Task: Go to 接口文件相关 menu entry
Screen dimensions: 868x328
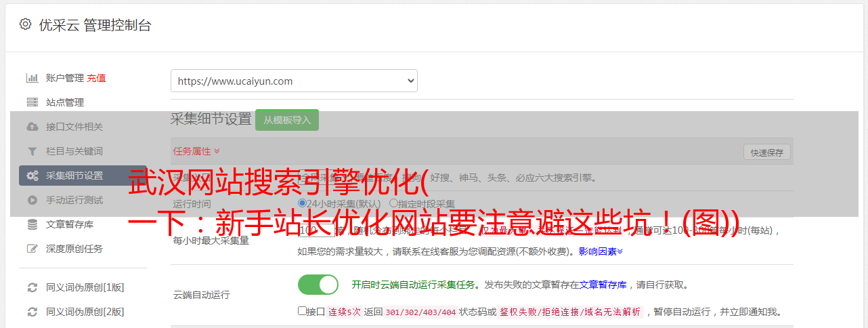Action: 74,127
